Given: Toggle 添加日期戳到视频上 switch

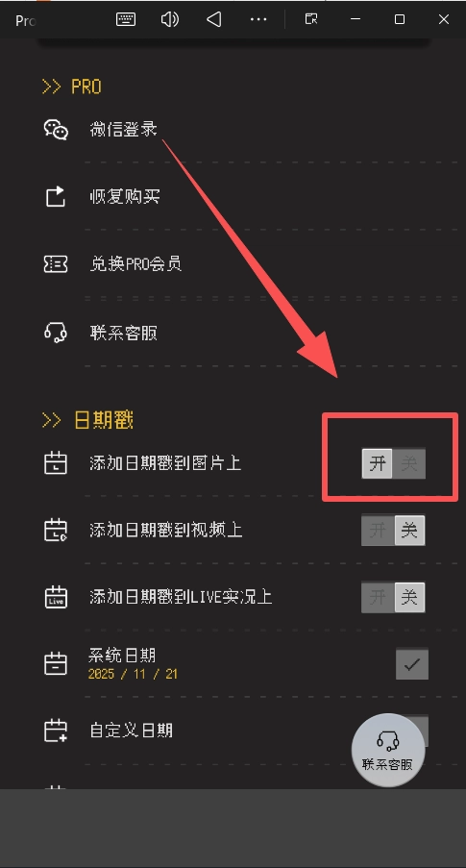Looking at the screenshot, I should pyautogui.click(x=394, y=531).
